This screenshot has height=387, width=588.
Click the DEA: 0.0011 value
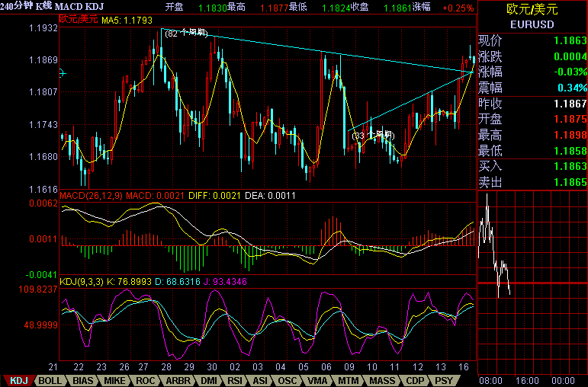[x=270, y=196]
